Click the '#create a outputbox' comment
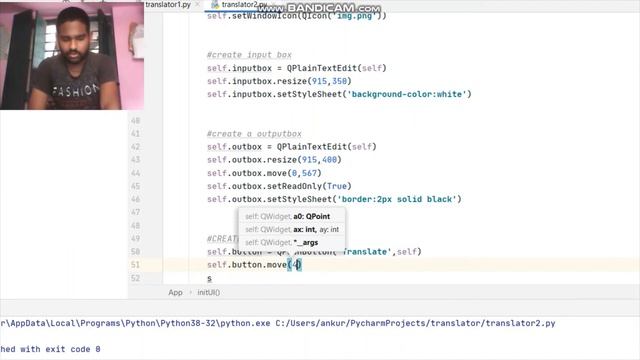Screen dimensions: 640x360 pos(254,134)
